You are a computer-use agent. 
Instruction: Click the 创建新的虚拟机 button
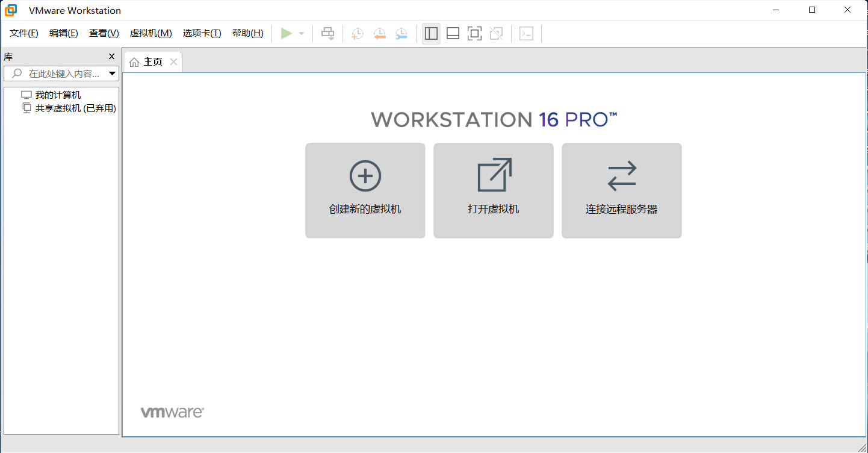pos(365,190)
